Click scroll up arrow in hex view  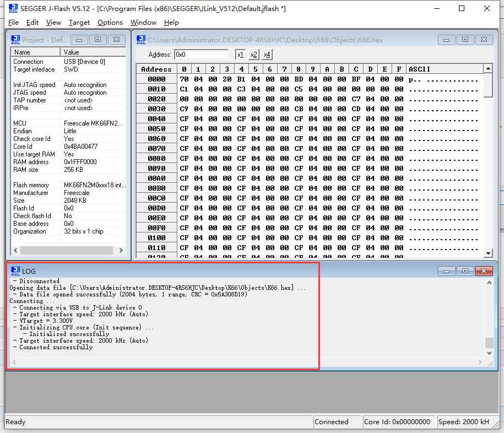[488, 68]
